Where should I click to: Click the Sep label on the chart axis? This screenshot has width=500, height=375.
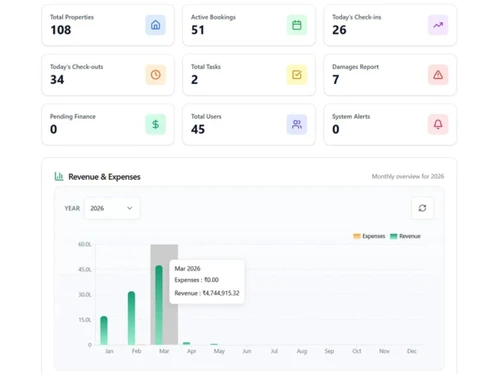pos(329,351)
